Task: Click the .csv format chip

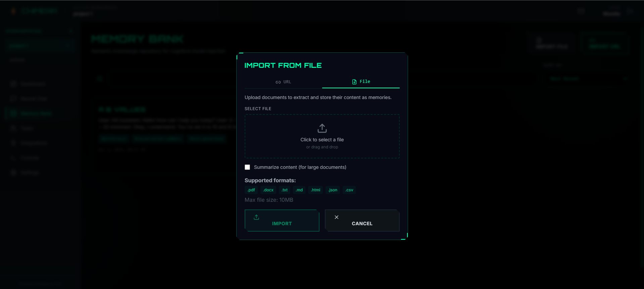Action: [349, 190]
